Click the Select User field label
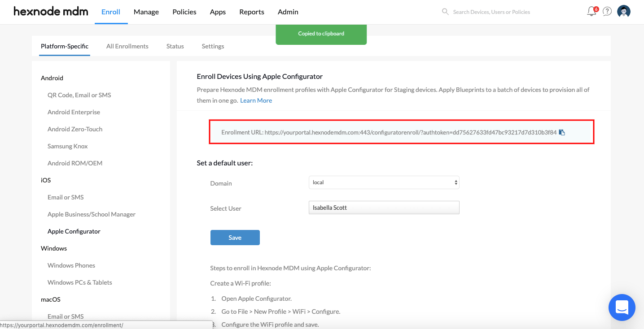Screen dimensions: 644x329 tap(226, 208)
